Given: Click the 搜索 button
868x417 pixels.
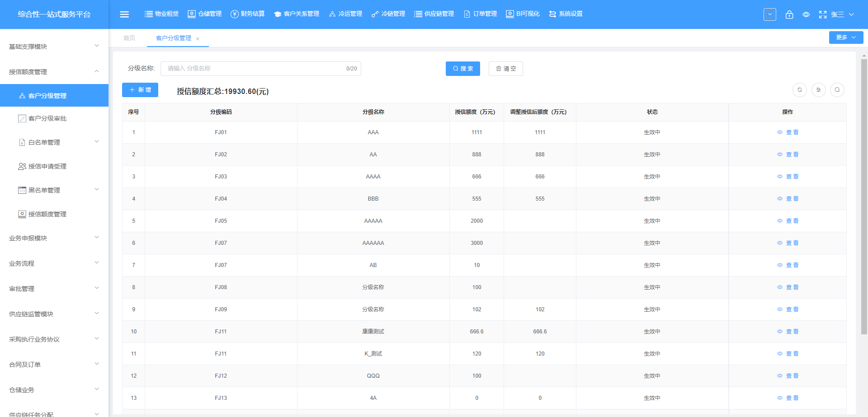Looking at the screenshot, I should pyautogui.click(x=462, y=69).
